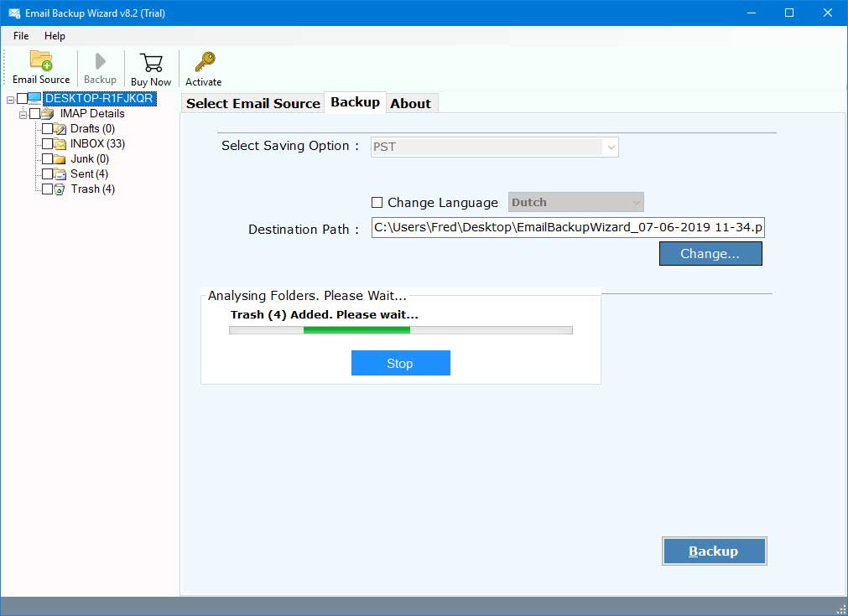This screenshot has height=616, width=848.
Task: Open the File menu
Action: [x=21, y=36]
